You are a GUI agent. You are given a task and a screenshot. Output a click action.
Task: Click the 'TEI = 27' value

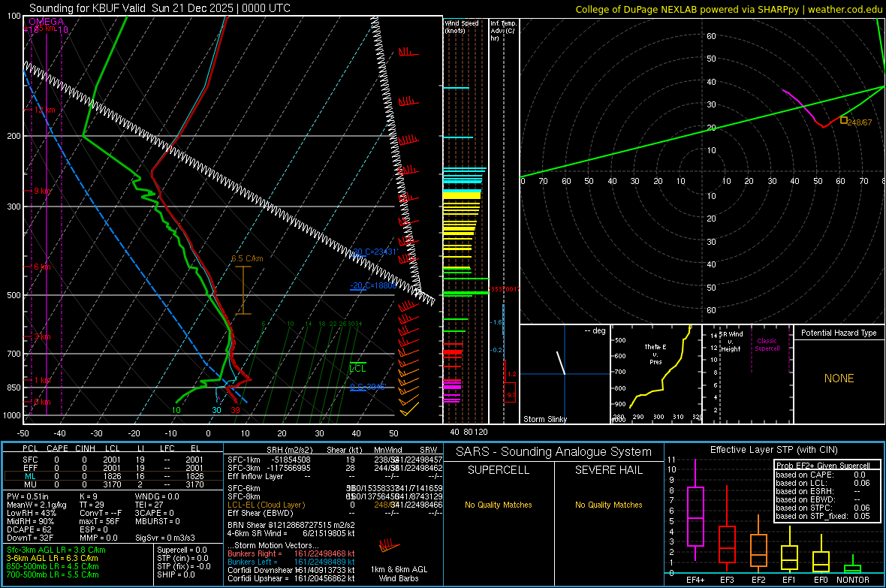pyautogui.click(x=149, y=505)
